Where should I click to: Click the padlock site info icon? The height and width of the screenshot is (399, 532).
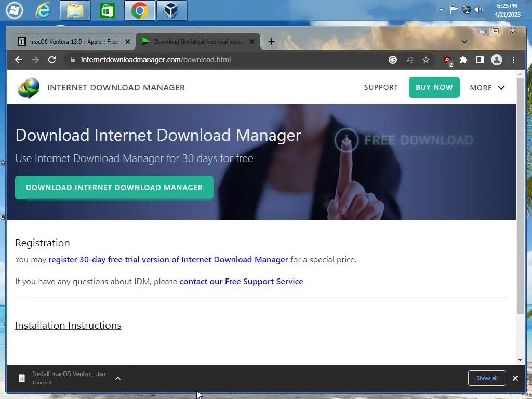[x=72, y=60]
